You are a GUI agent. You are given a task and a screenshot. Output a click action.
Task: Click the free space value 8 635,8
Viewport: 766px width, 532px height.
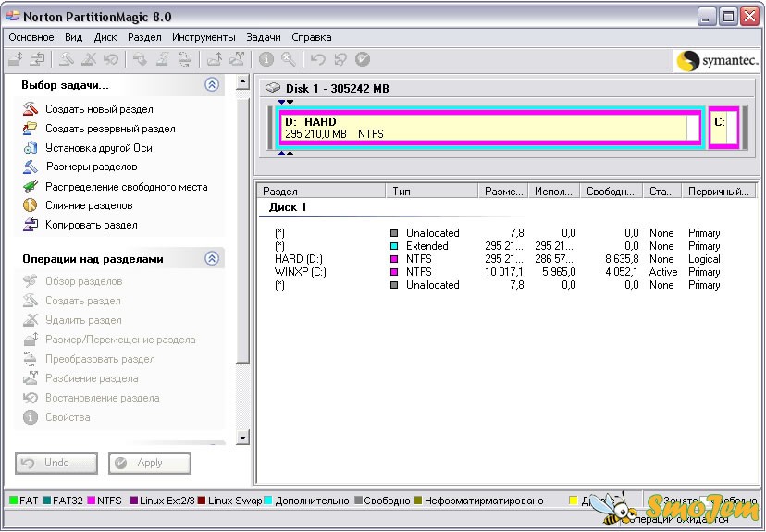pyautogui.click(x=622, y=259)
